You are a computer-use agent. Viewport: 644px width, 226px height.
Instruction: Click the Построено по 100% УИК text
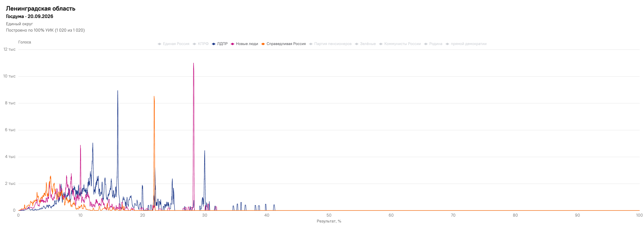45,30
